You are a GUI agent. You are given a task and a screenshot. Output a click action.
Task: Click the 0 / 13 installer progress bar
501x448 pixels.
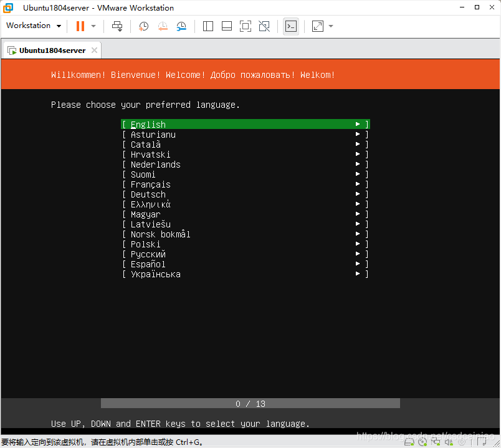[x=250, y=403]
